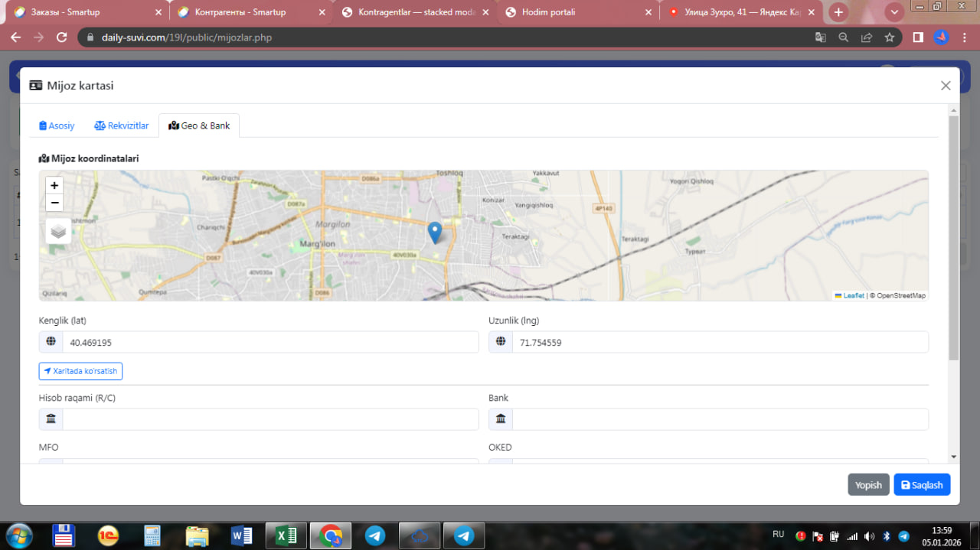Zoom in on the map
This screenshot has height=550, width=980.
click(x=54, y=185)
